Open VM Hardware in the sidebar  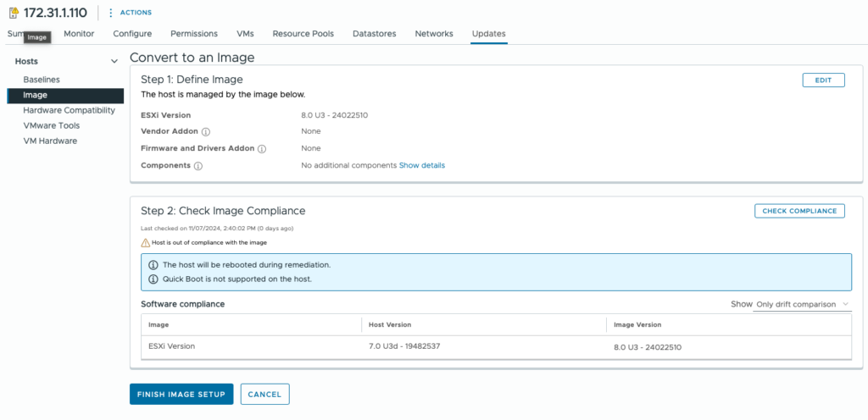point(50,141)
